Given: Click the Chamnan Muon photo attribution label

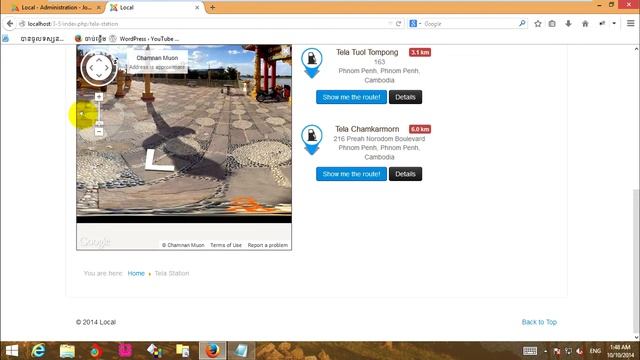Looking at the screenshot, I should click(x=183, y=245).
